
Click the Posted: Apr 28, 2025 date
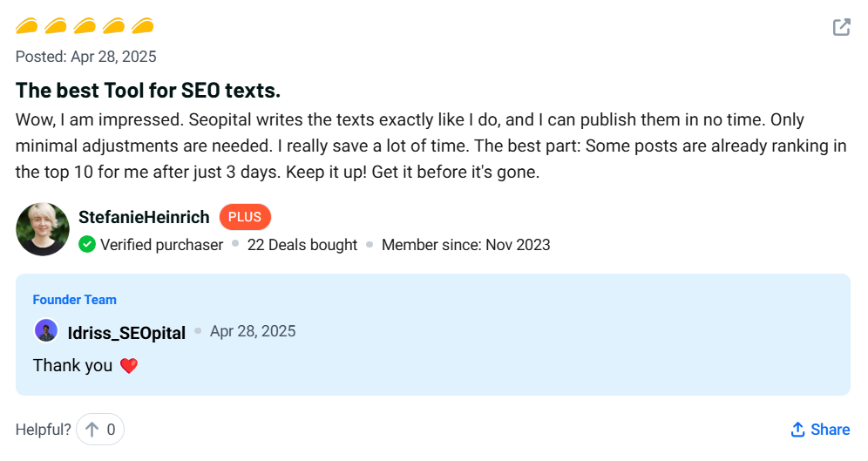(86, 57)
